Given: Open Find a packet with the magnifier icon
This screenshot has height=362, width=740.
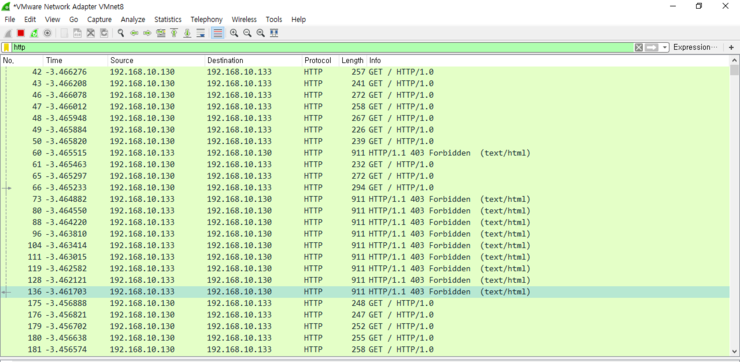Looking at the screenshot, I should [x=121, y=33].
